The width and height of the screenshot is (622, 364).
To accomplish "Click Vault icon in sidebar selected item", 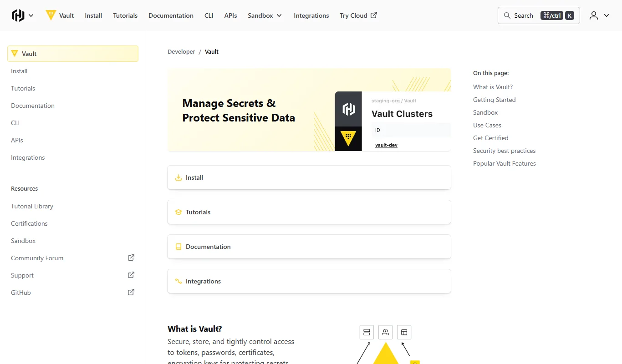I will 15,53.
